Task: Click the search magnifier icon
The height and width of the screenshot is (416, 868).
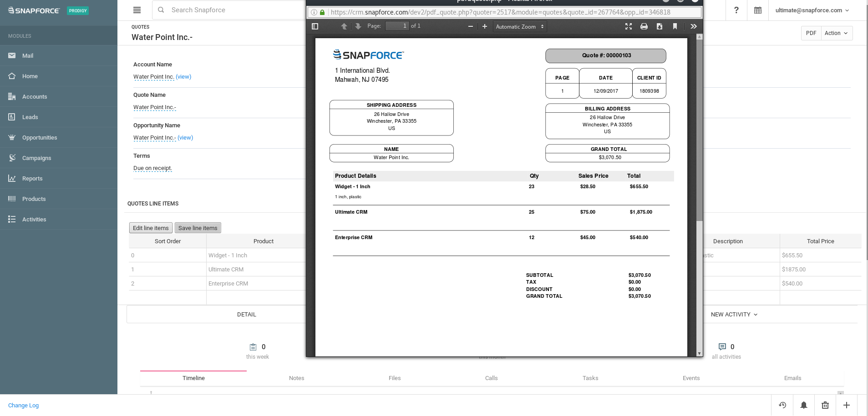Action: pos(161,10)
